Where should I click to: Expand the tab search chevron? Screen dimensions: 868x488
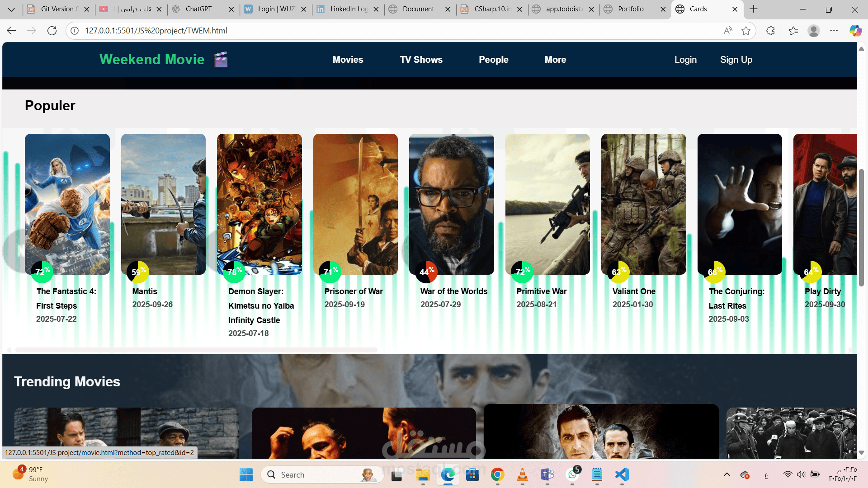[11, 9]
